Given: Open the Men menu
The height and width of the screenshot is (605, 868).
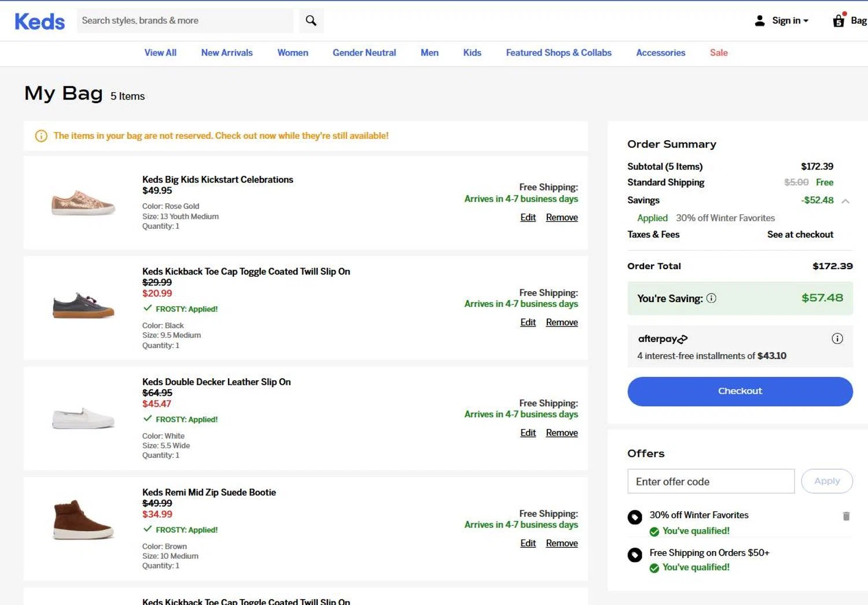Looking at the screenshot, I should (x=429, y=53).
